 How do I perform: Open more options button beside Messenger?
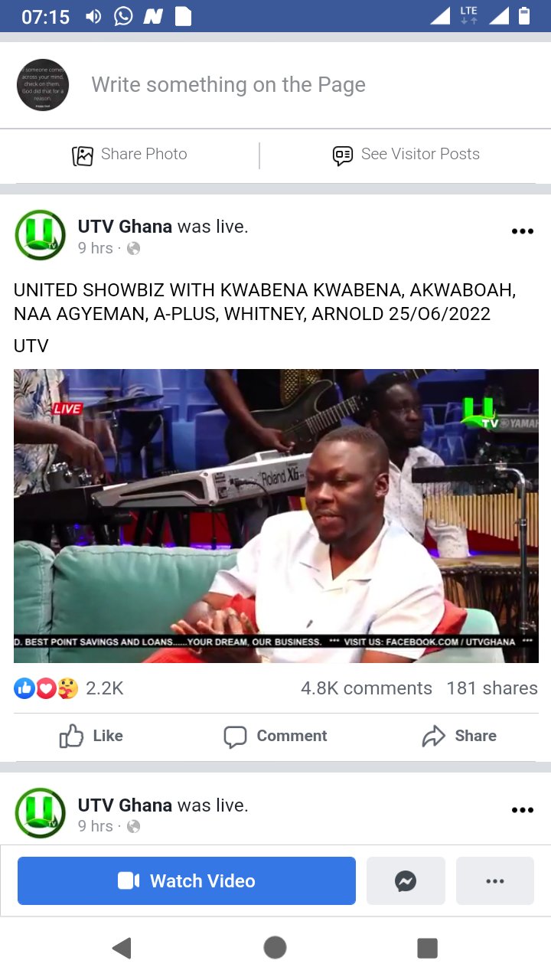point(495,881)
